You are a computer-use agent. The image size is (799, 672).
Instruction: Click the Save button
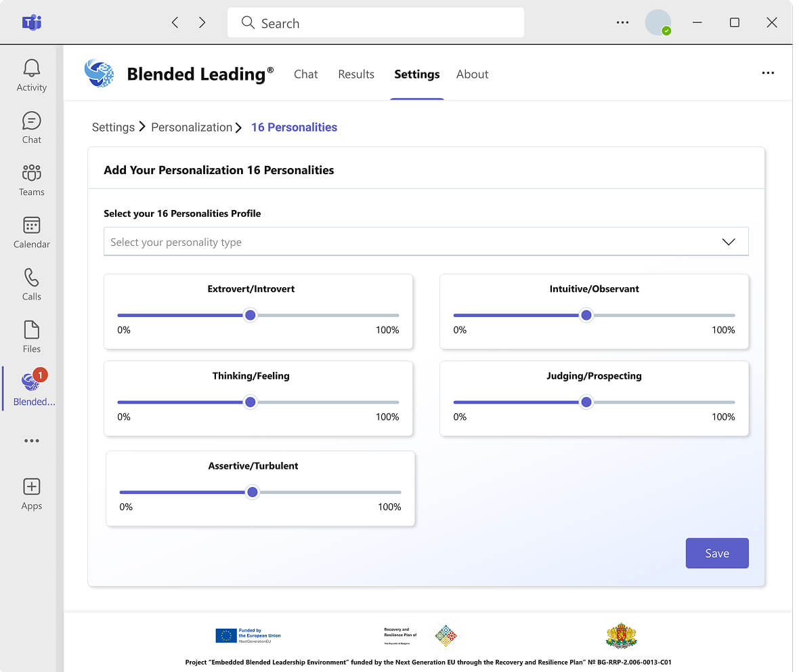(x=716, y=553)
